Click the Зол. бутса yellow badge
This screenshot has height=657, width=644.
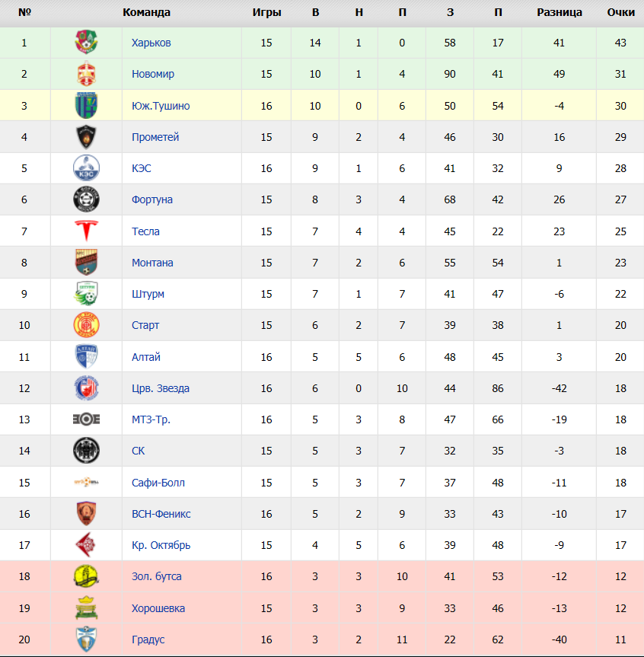click(86, 576)
